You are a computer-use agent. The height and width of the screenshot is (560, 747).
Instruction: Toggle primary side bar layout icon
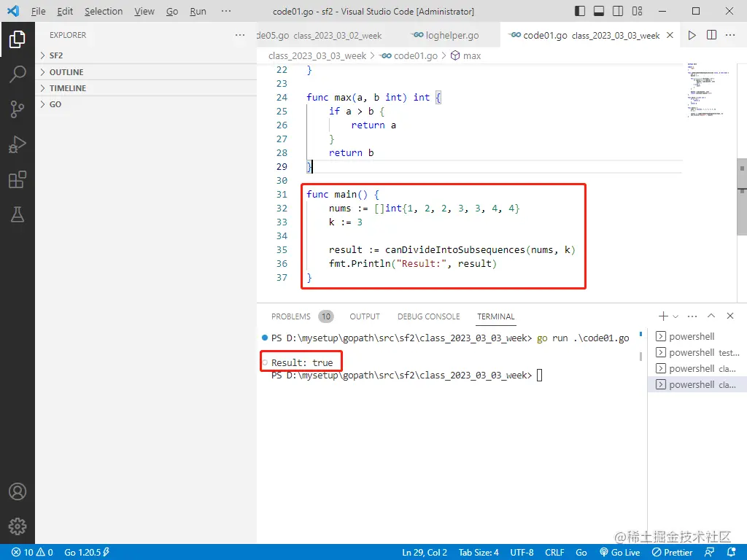[580, 11]
